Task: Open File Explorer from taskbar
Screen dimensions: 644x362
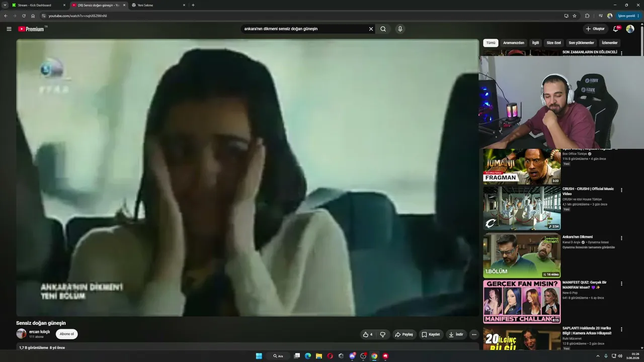Action: point(319,356)
